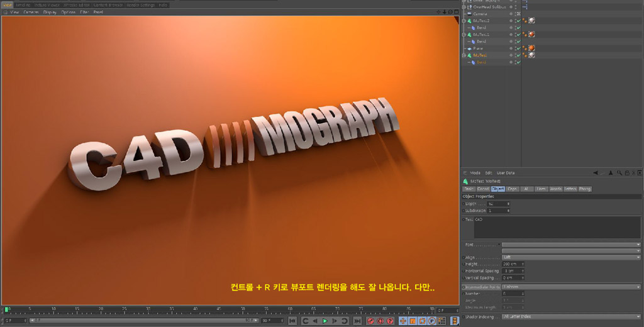Open the viewport Display menu
Image resolution: width=644 pixels, height=327 pixels.
click(50, 13)
